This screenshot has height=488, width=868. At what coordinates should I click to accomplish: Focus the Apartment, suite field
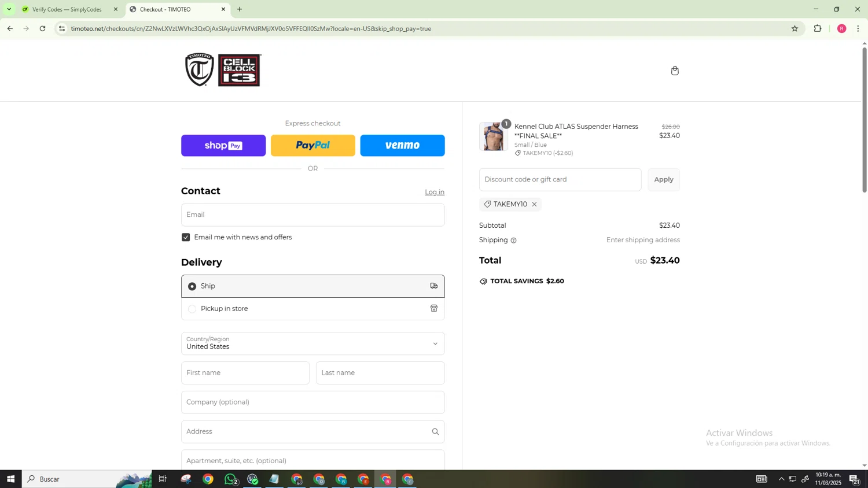pyautogui.click(x=312, y=460)
